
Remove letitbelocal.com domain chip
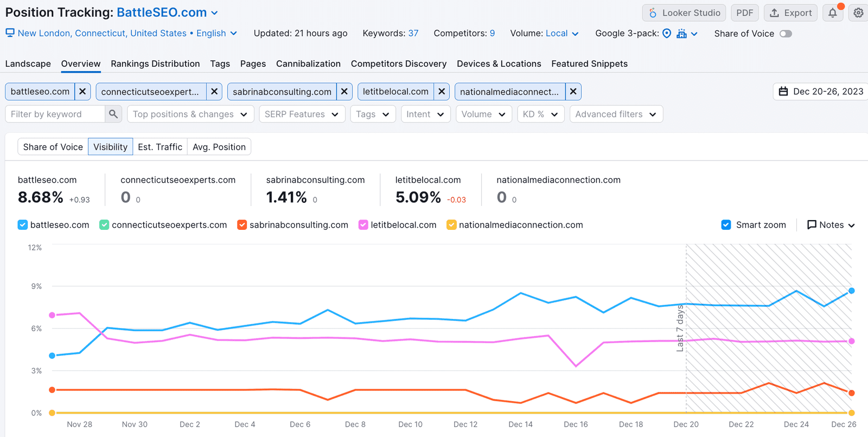pyautogui.click(x=442, y=92)
